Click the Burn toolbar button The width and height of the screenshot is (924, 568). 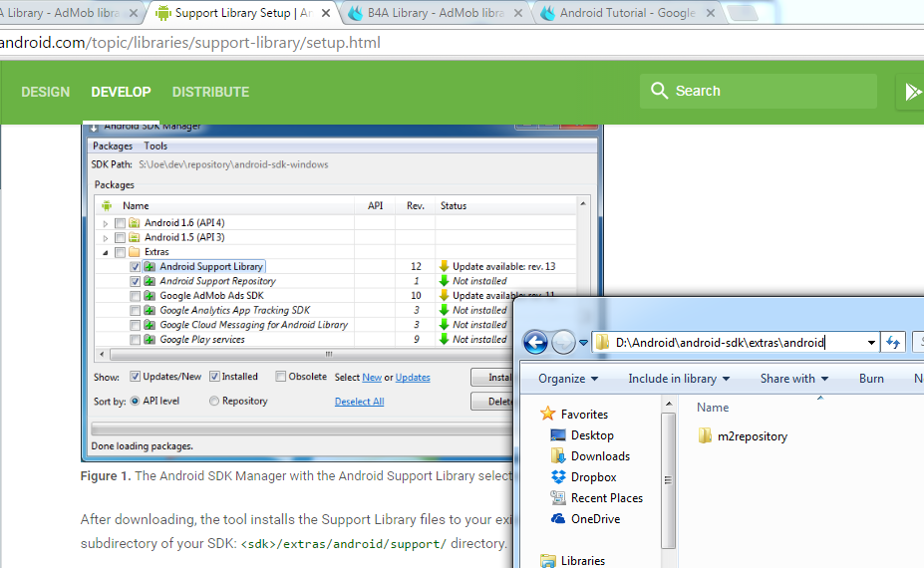[871, 379]
